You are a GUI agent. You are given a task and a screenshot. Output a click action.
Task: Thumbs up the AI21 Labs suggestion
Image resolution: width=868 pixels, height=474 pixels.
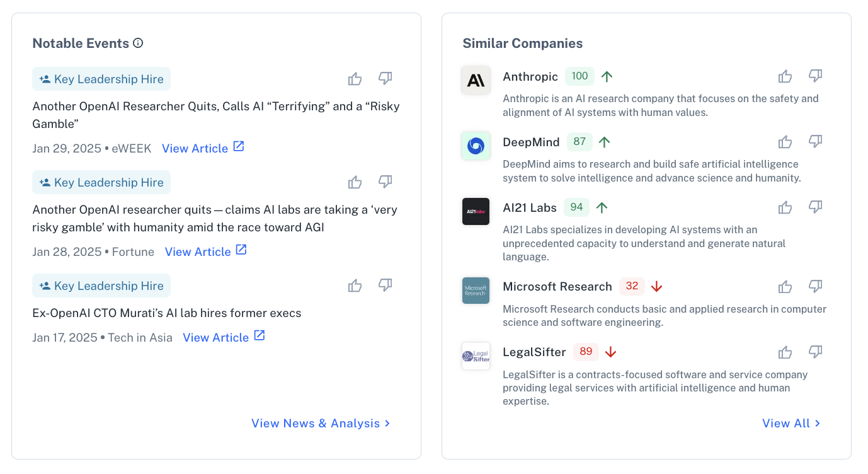click(x=785, y=207)
